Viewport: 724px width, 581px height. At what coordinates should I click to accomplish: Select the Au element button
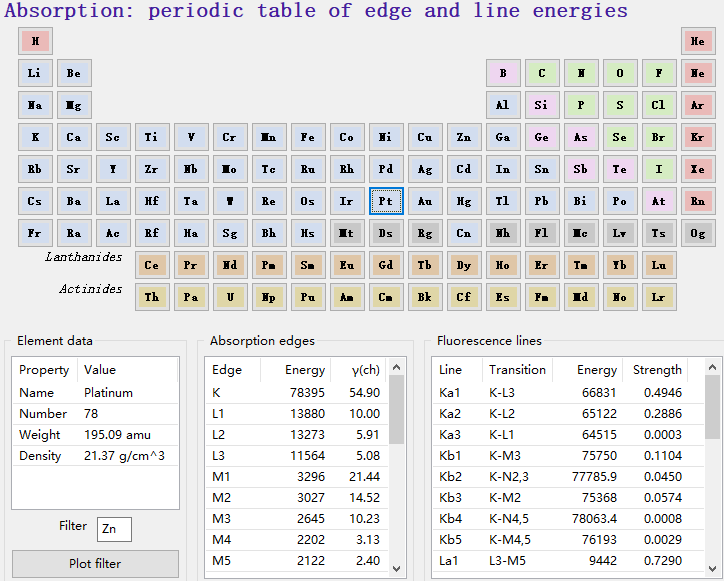(x=425, y=201)
